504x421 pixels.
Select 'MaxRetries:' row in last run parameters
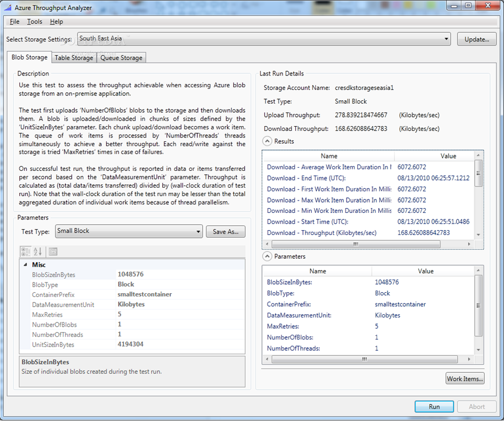coord(369,326)
